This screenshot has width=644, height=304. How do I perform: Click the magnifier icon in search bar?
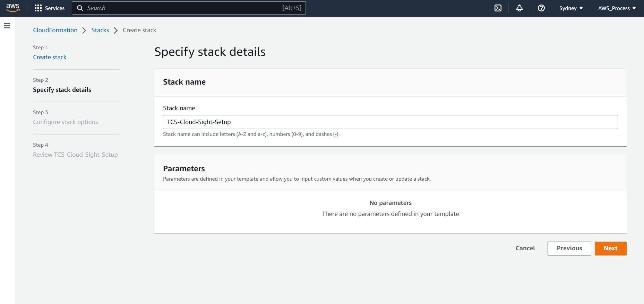(x=80, y=8)
